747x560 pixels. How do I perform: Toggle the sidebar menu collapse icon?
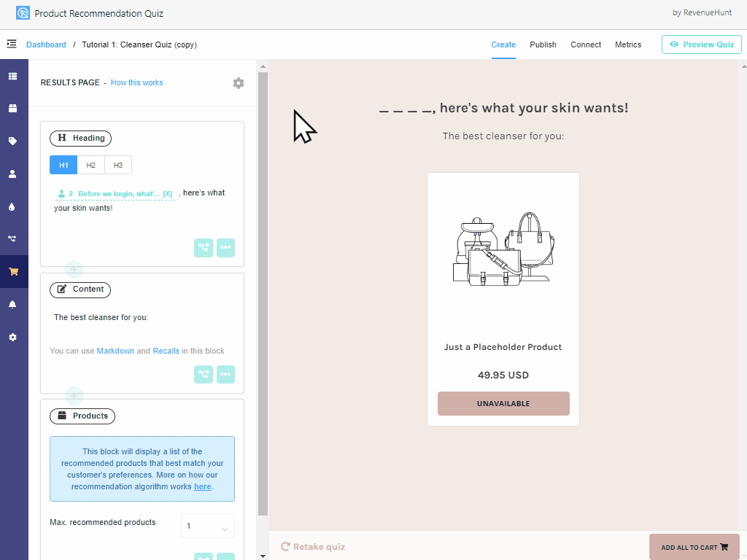tap(12, 44)
